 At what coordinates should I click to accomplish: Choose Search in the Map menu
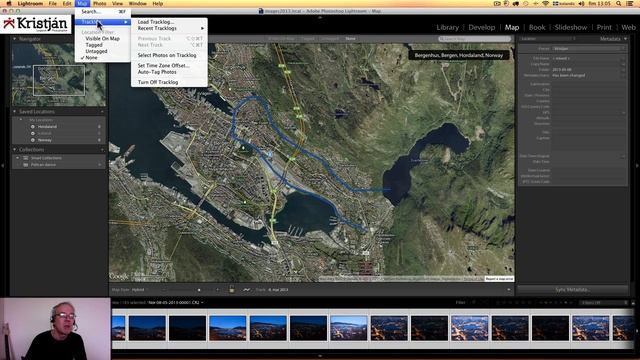[x=91, y=11]
